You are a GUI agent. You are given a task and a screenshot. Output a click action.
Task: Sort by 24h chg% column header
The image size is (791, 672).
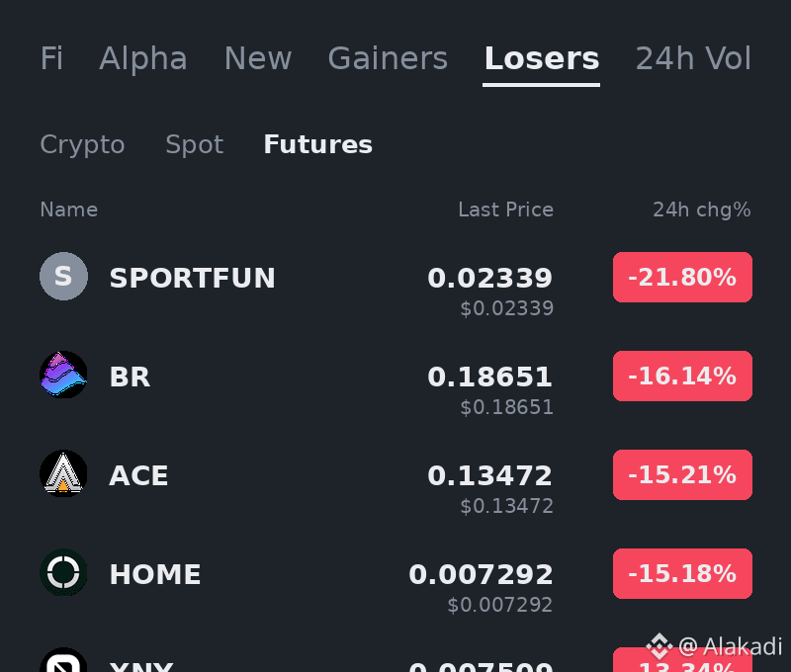[702, 210]
